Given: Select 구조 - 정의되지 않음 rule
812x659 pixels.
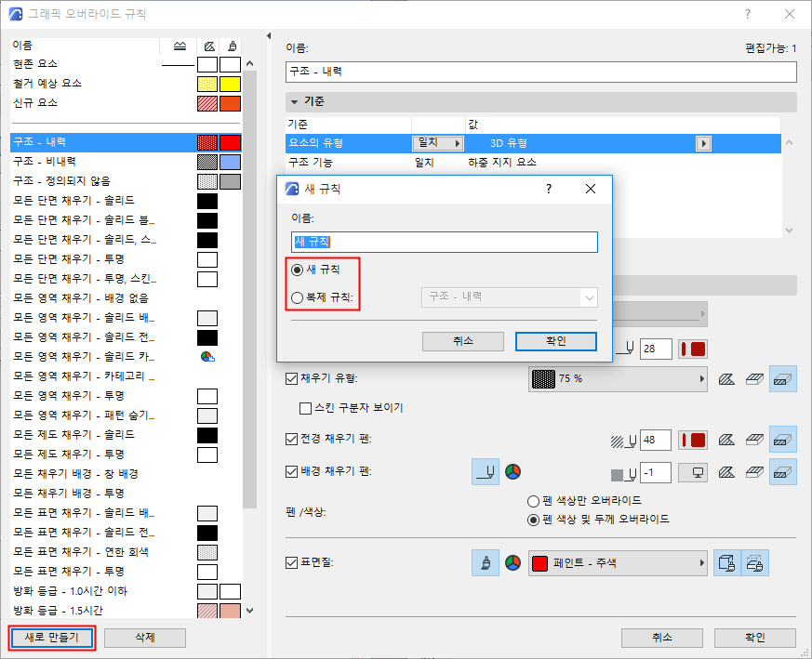Looking at the screenshot, I should pos(126,181).
